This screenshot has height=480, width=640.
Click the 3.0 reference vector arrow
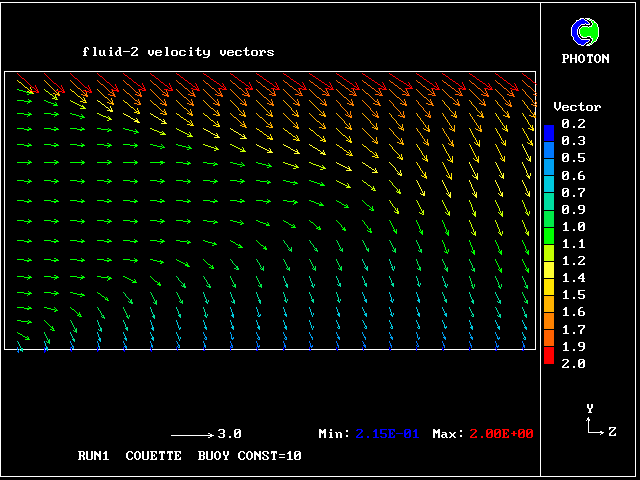point(192,435)
